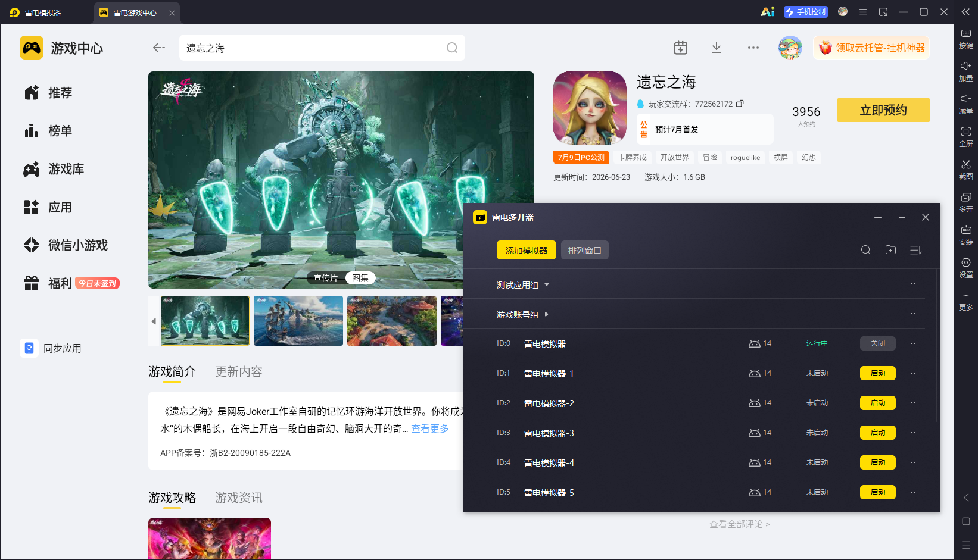Expand the 游戏账号组 group
The height and width of the screenshot is (560, 978).
[546, 314]
